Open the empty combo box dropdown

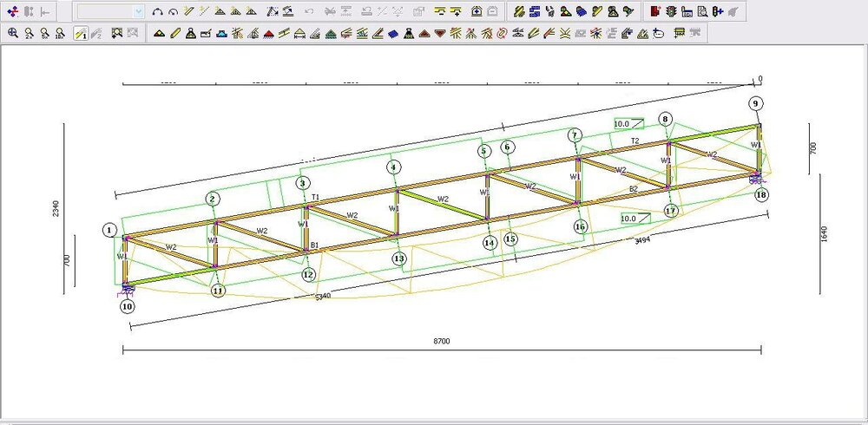[139, 12]
